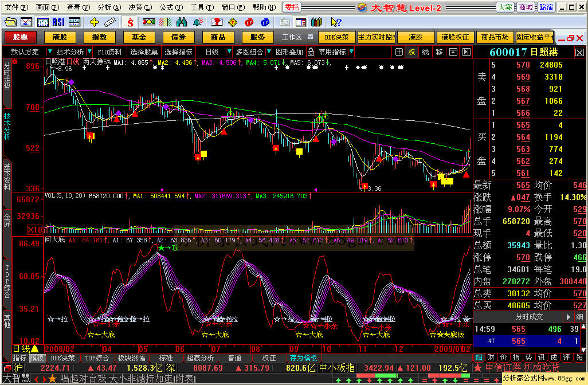Screen dimensions: 588x385
Task: Toggle the 线 line button
Action: point(425,52)
